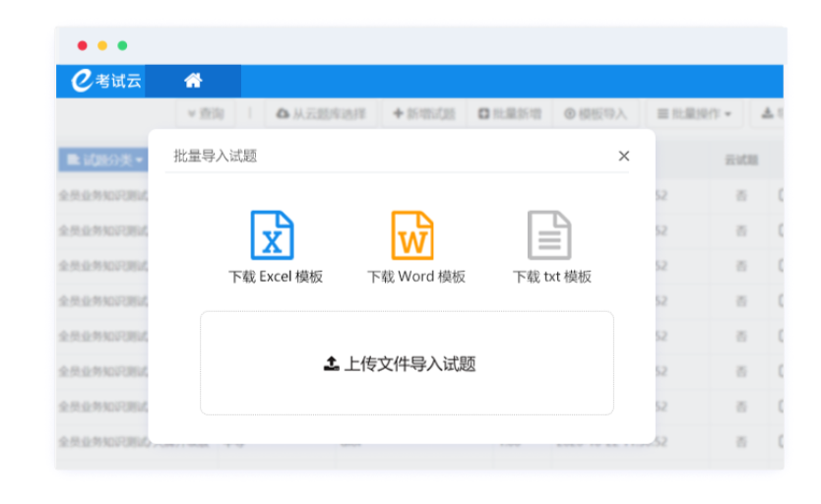Click the red window dot
Screen dimensions: 821x504
tap(83, 45)
